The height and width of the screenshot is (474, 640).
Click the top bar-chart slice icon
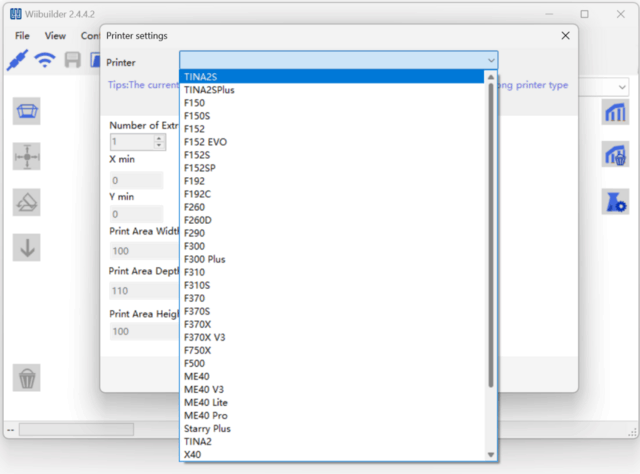coord(614,112)
